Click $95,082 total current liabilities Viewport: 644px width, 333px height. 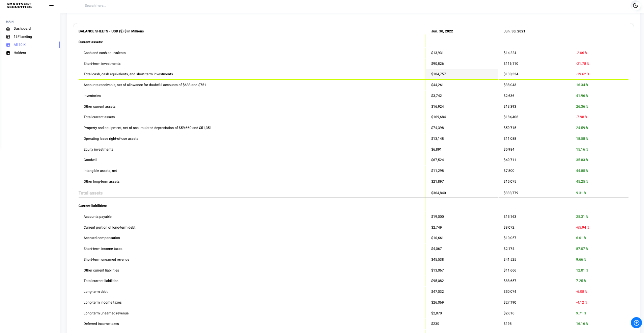[438, 281]
